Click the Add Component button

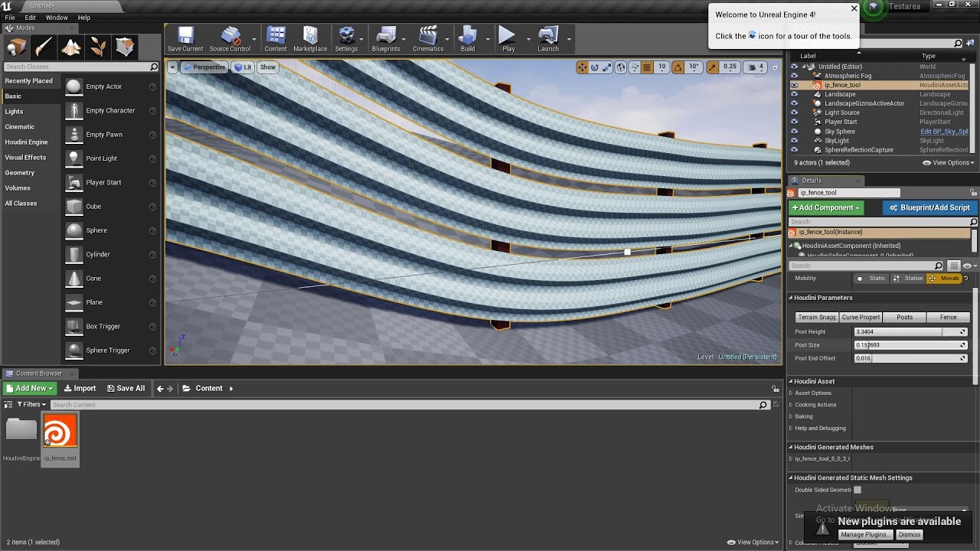pyautogui.click(x=825, y=207)
